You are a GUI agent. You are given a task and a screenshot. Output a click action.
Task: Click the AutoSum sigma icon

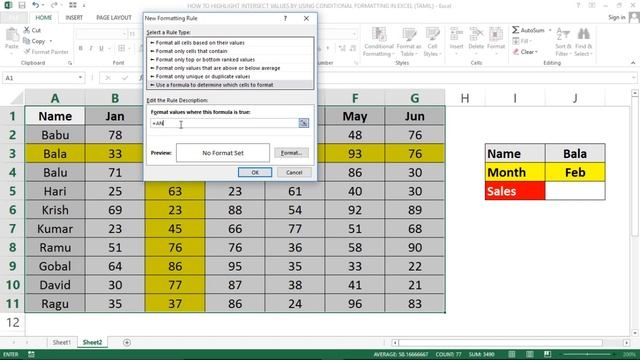(516, 30)
